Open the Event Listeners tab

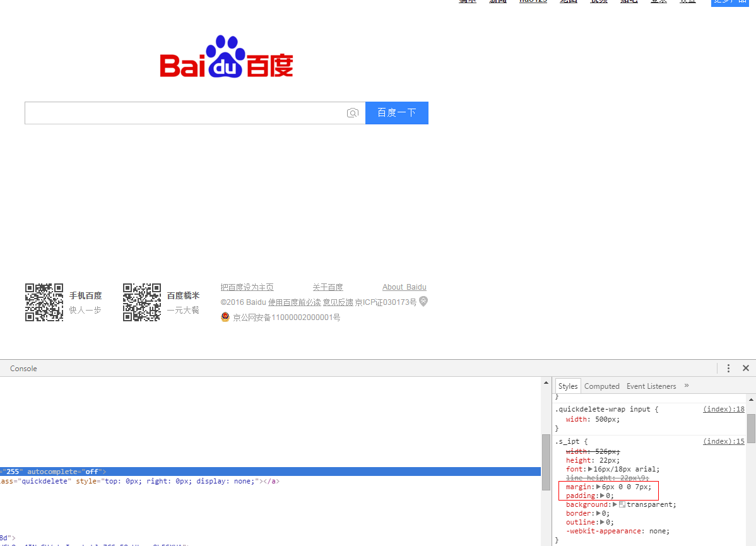click(651, 386)
